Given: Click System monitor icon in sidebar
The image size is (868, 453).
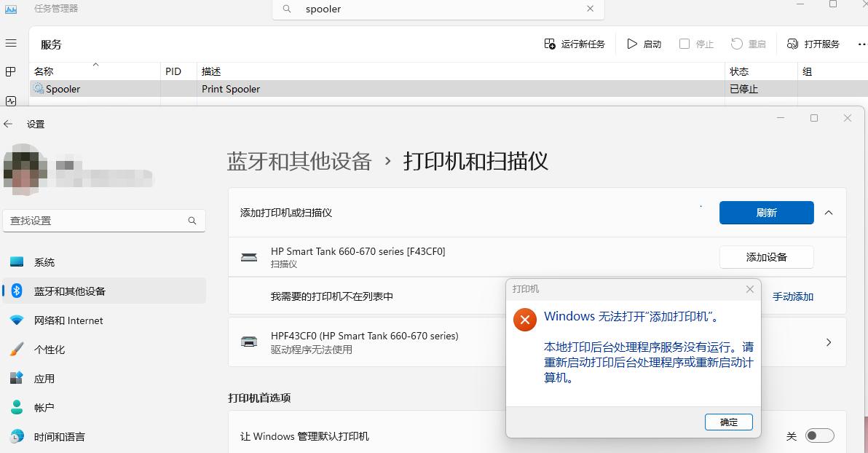Looking at the screenshot, I should pyautogui.click(x=17, y=262).
